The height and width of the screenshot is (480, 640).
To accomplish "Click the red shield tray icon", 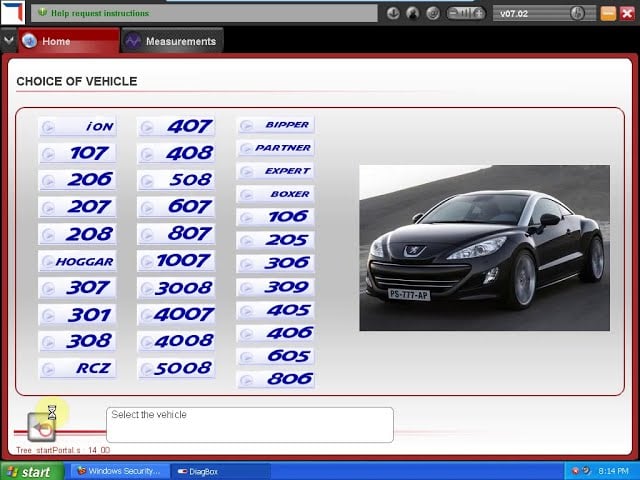I will pos(576,471).
